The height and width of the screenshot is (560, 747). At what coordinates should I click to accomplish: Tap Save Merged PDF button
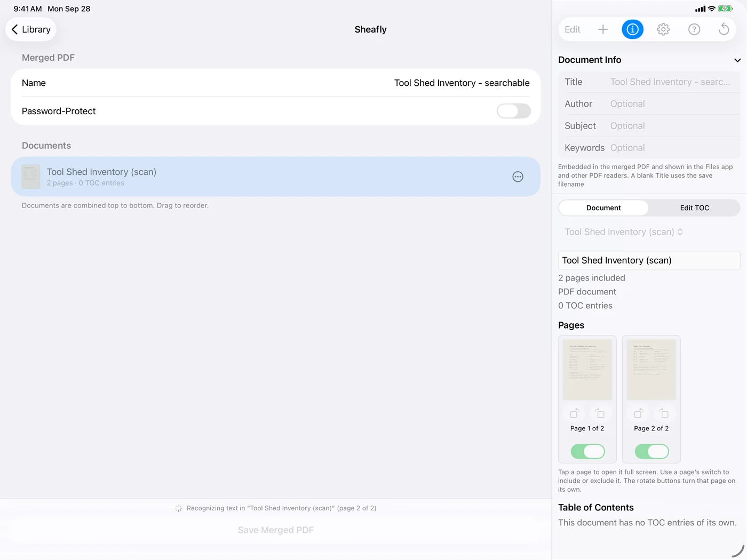point(276,530)
